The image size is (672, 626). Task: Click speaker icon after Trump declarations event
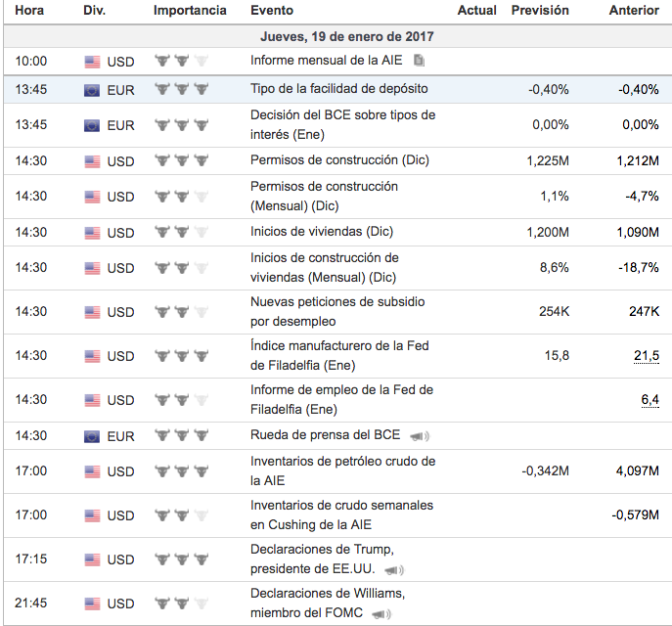[392, 569]
